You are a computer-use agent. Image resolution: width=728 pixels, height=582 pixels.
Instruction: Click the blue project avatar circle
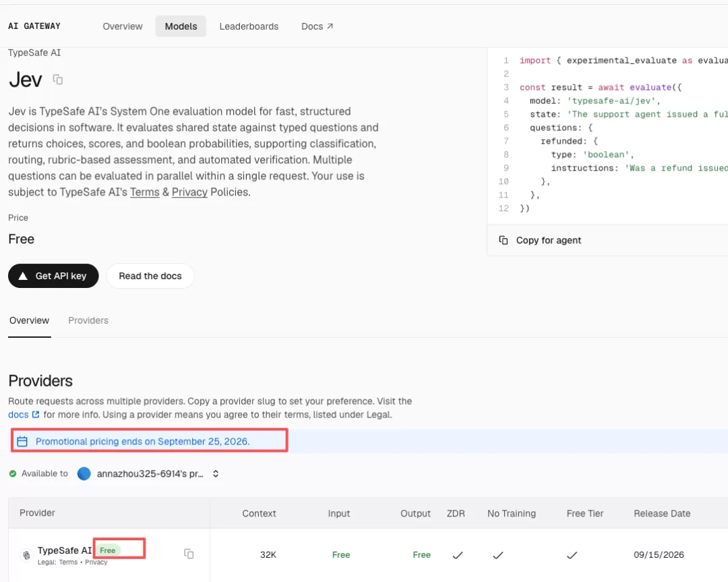click(x=84, y=474)
